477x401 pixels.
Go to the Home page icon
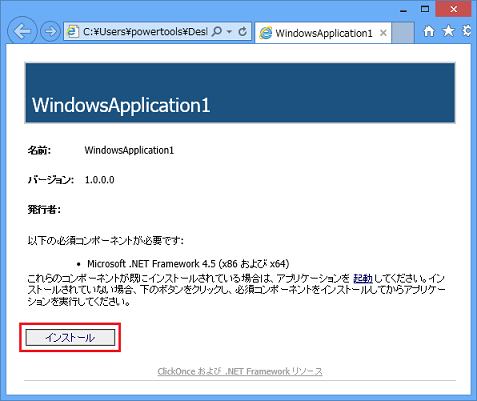pos(429,31)
